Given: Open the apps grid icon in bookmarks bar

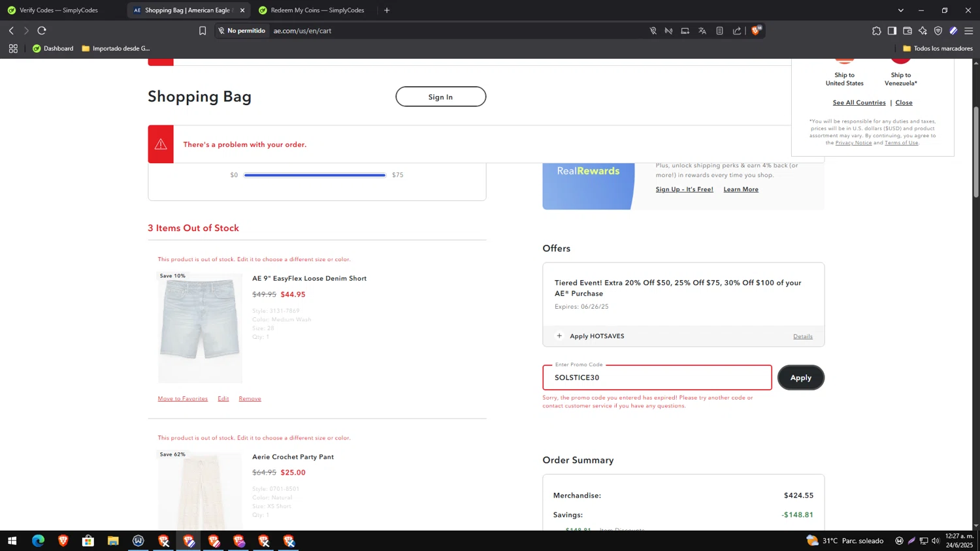Looking at the screenshot, I should (x=13, y=48).
